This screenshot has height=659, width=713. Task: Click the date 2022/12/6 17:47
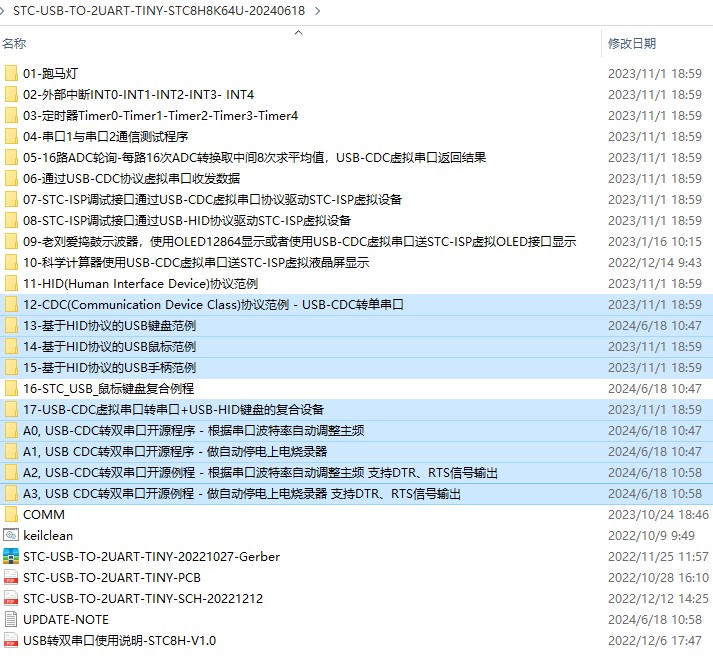pyautogui.click(x=655, y=640)
